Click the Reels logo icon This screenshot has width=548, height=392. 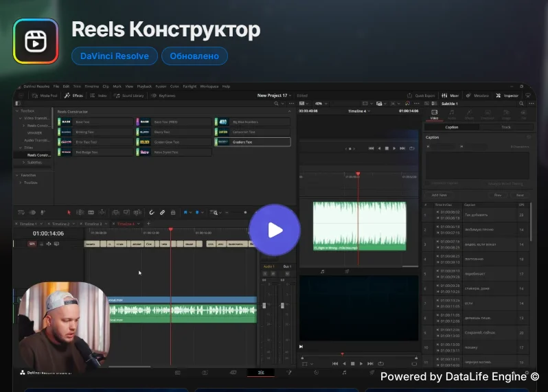(36, 41)
